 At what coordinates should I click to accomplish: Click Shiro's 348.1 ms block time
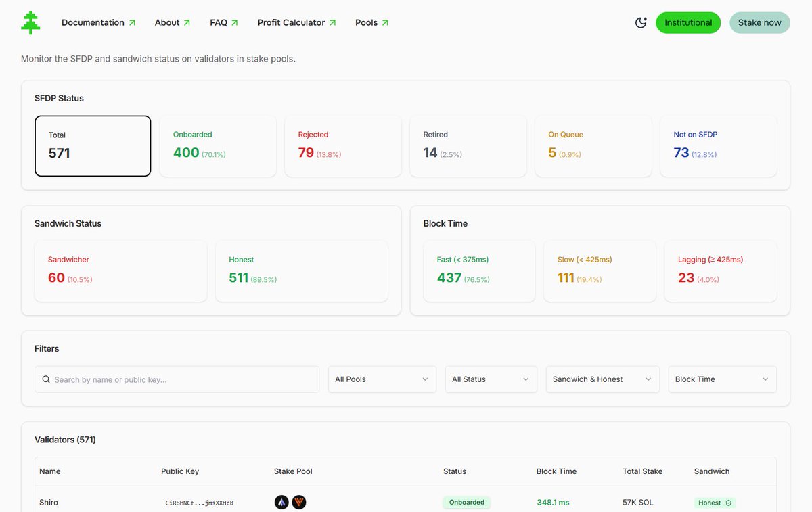point(554,503)
